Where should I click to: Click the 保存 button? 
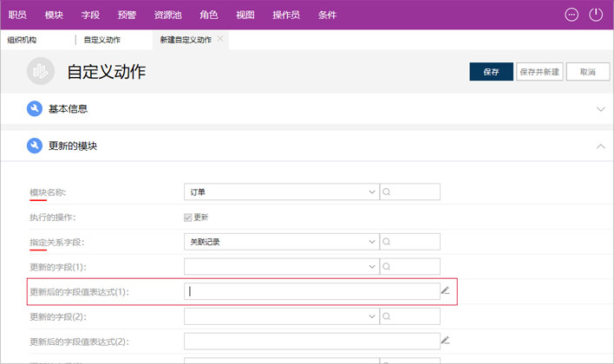(x=491, y=72)
